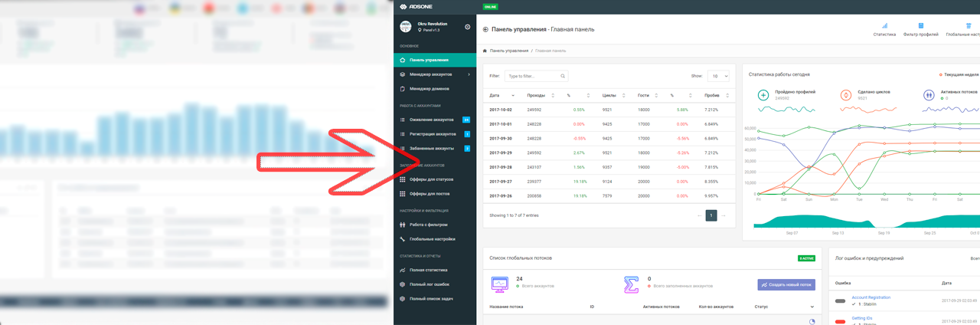980x325 pixels.
Task: Click the Okru Revolution profile avatar
Action: click(407, 26)
